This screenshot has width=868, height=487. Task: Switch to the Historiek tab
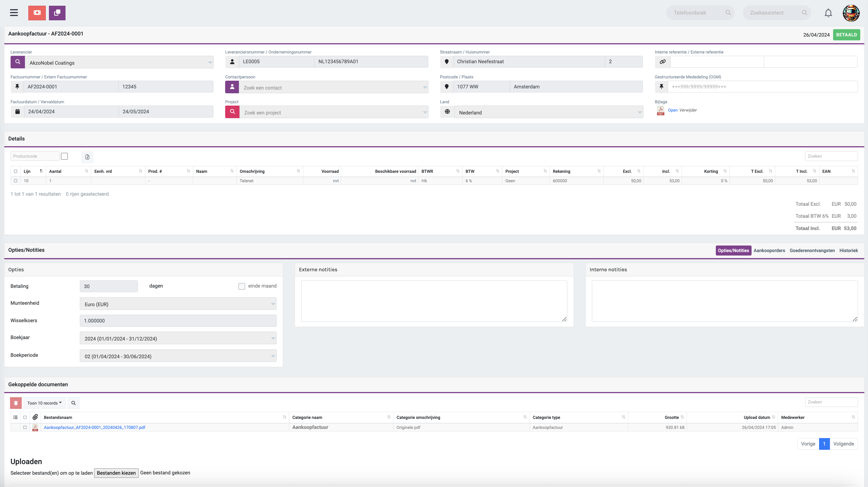pyautogui.click(x=849, y=250)
